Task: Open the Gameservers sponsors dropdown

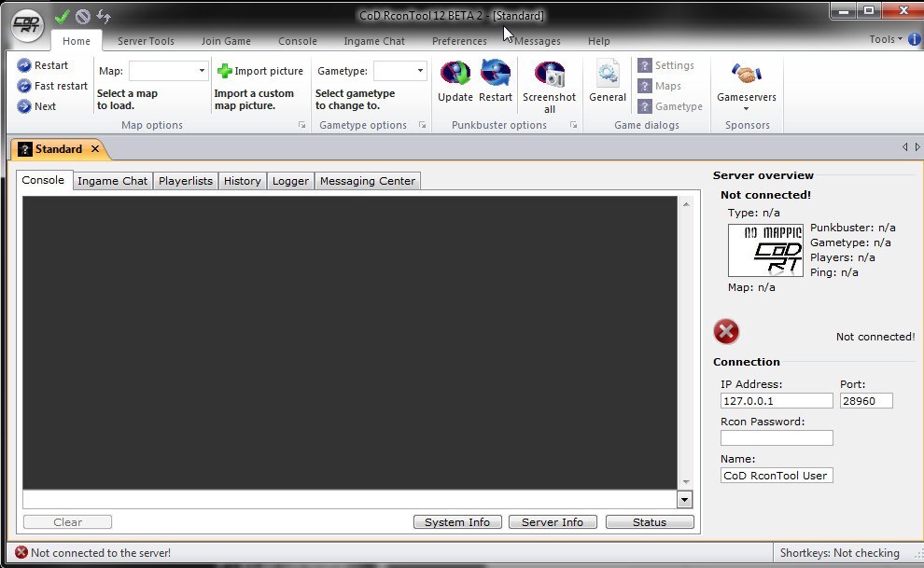Action: click(746, 108)
